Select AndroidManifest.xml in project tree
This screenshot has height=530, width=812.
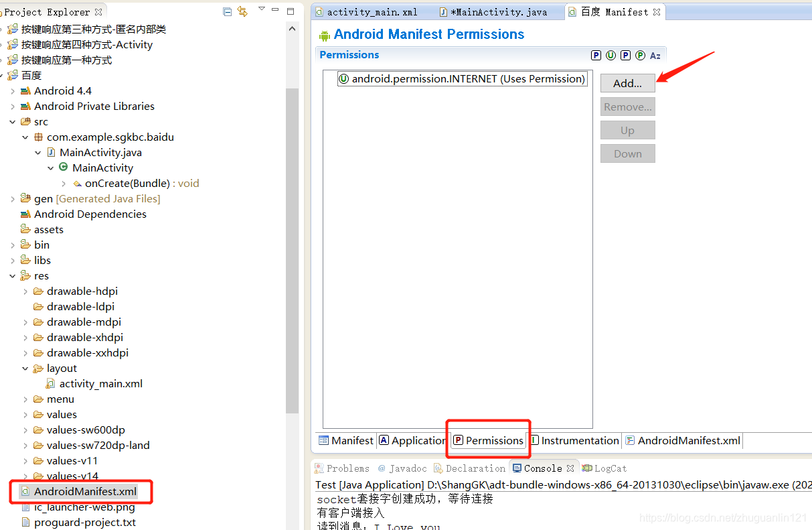click(85, 492)
